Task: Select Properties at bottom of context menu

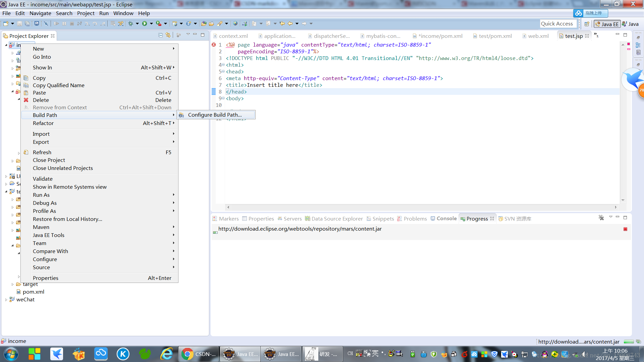Action: (100, 278)
